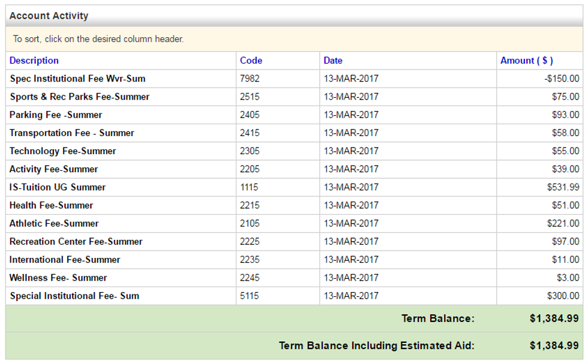Sort by the Amount ($) column header
This screenshot has width=588, height=364.
point(526,61)
